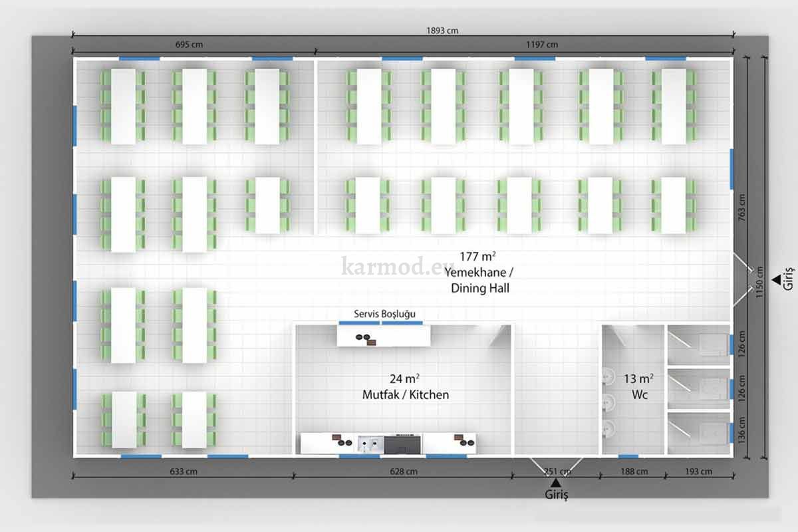Image resolution: width=798 pixels, height=532 pixels.
Task: Click the right-side Giriş entrance arrow marker
Action: 775,279
